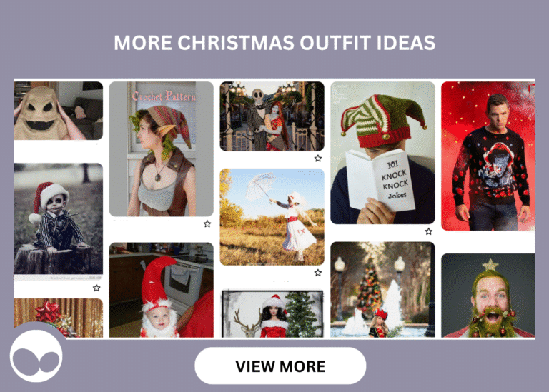
Task: Select the white dress with parasol field photo
Action: pyautogui.click(x=272, y=217)
